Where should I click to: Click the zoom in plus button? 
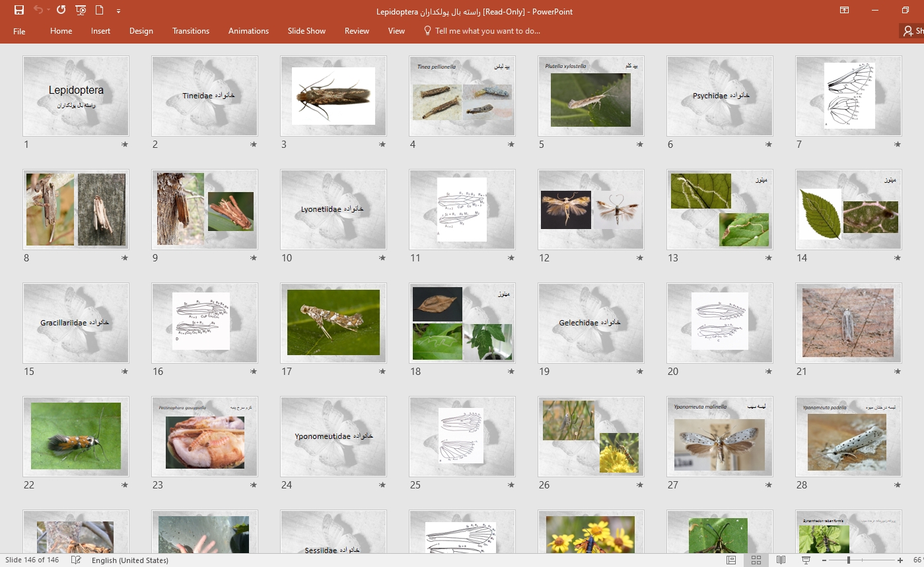point(900,560)
